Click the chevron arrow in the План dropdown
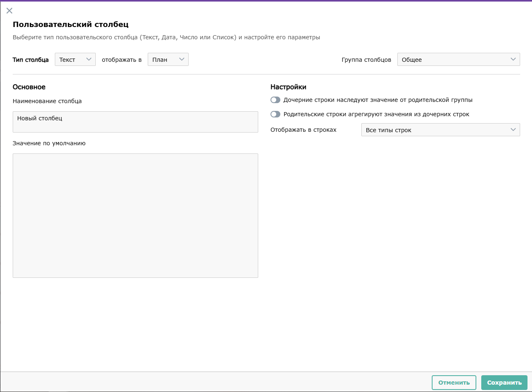 pyautogui.click(x=182, y=59)
